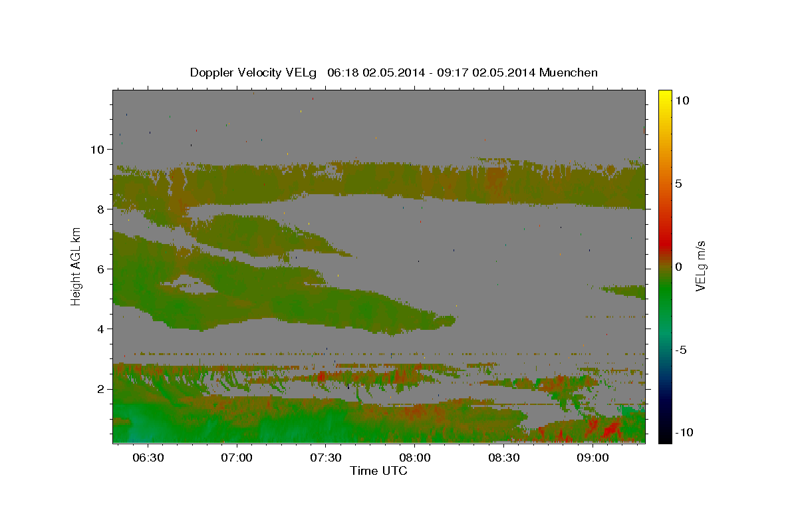Click the colorbar value label -10
This screenshot has height=532, width=798.
coord(683,433)
